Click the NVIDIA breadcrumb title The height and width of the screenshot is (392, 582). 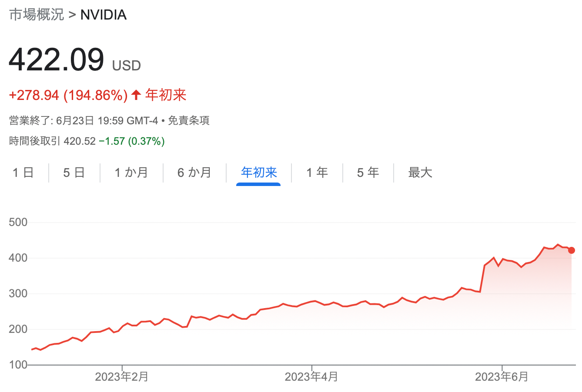(x=104, y=15)
